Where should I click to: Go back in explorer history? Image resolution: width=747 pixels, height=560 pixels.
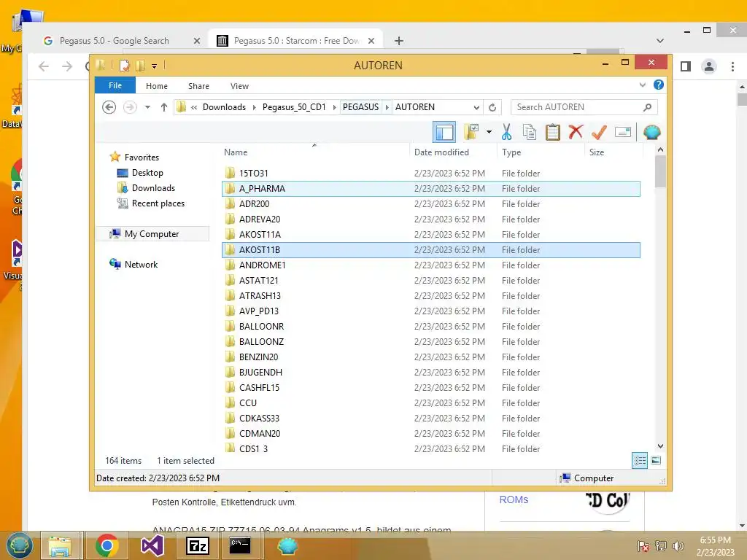click(109, 107)
